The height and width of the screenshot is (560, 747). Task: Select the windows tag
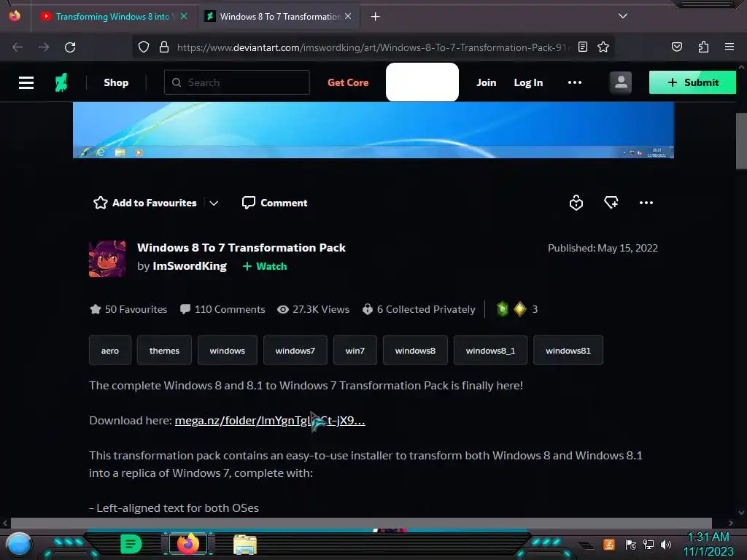point(228,351)
